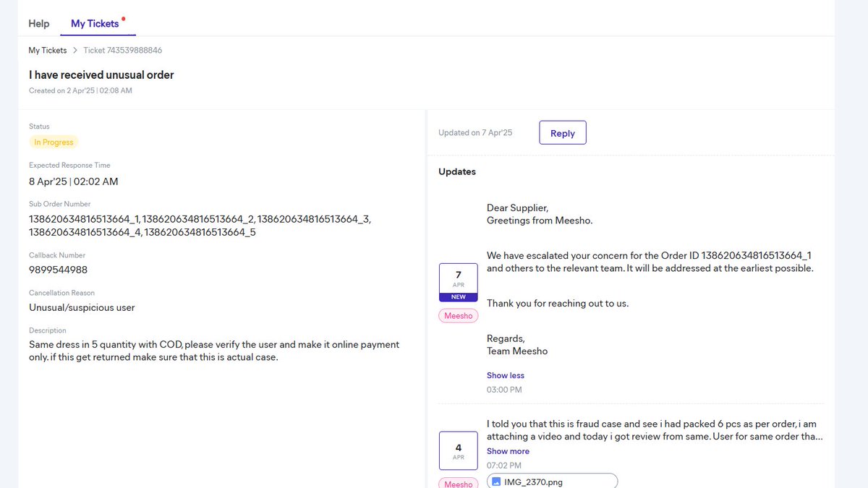Click the Updates heading
This screenshot has height=488, width=868.
pos(457,172)
